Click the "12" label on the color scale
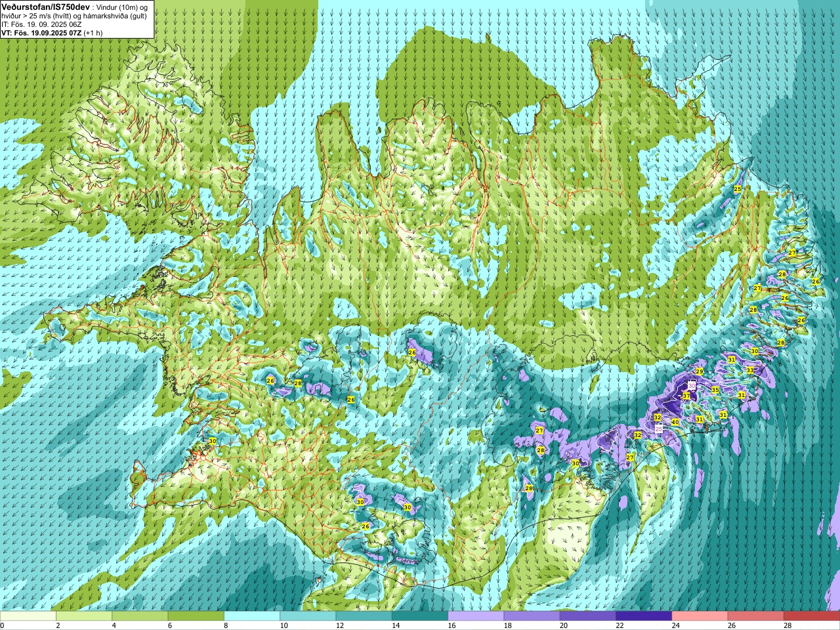 tap(340, 625)
